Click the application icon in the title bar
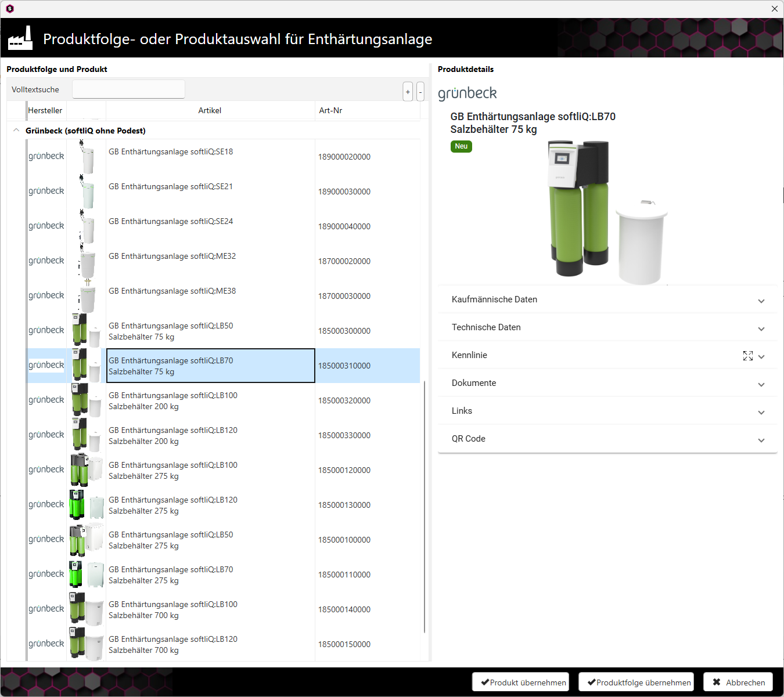Image resolution: width=784 pixels, height=697 pixels. (x=10, y=9)
